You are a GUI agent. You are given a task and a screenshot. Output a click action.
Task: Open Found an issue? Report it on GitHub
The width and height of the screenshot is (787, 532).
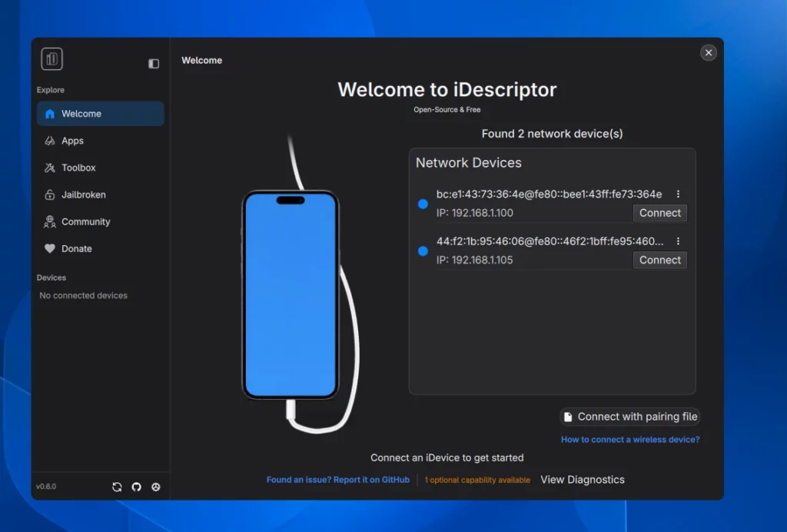point(338,480)
